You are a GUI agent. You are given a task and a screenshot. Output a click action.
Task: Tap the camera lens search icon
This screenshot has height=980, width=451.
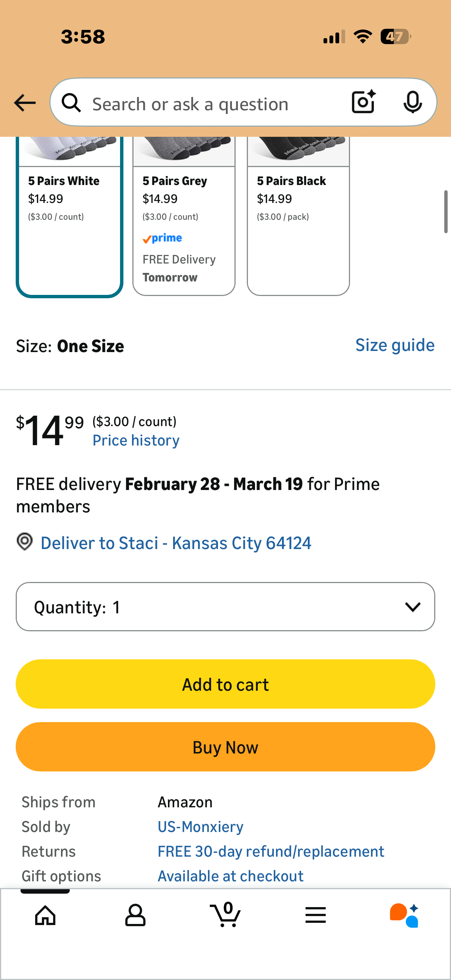click(x=363, y=102)
